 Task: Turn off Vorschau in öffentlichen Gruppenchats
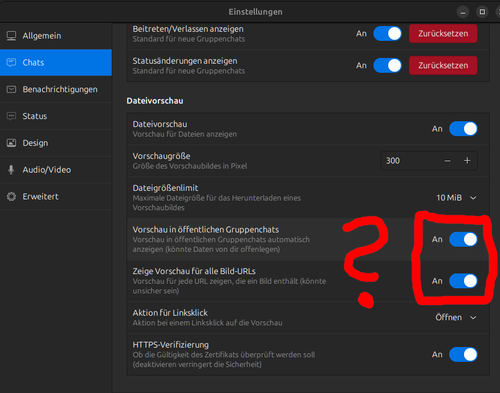coord(463,239)
